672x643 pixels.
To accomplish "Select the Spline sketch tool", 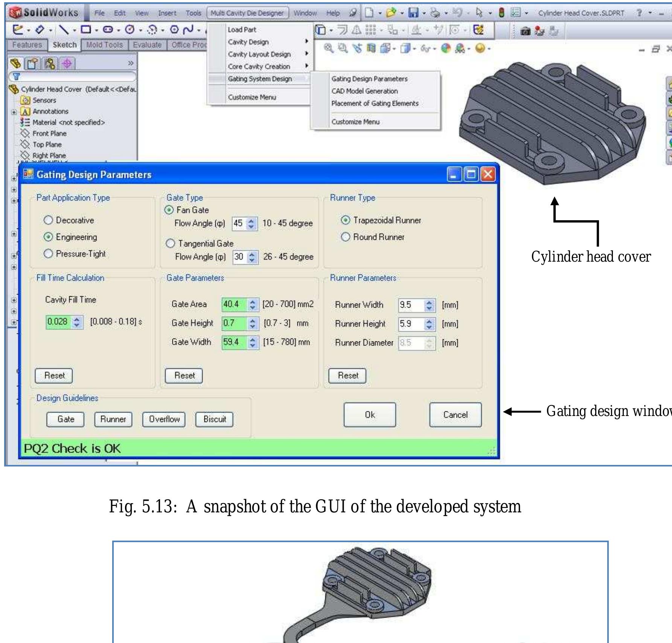I will tap(188, 29).
